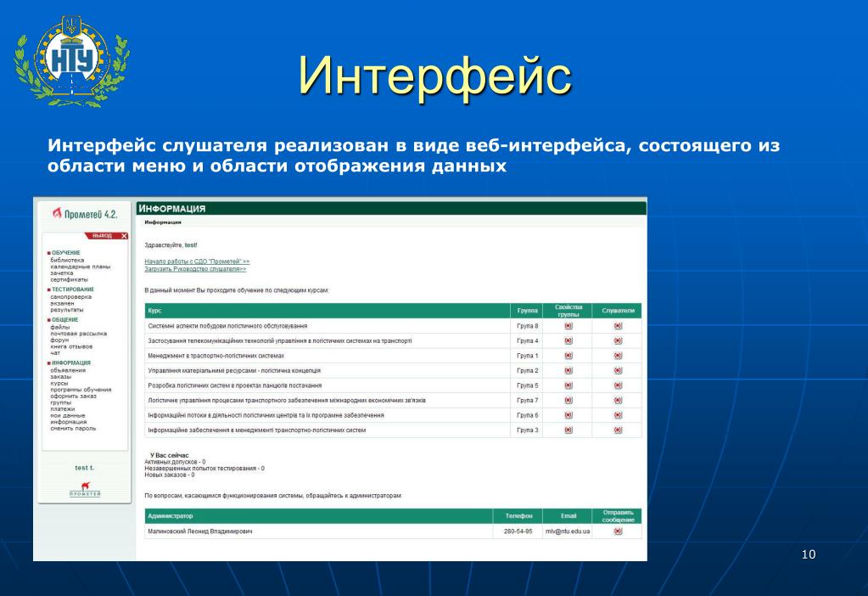Select экзамен under Тестирование
This screenshot has width=868, height=596.
[x=62, y=304]
